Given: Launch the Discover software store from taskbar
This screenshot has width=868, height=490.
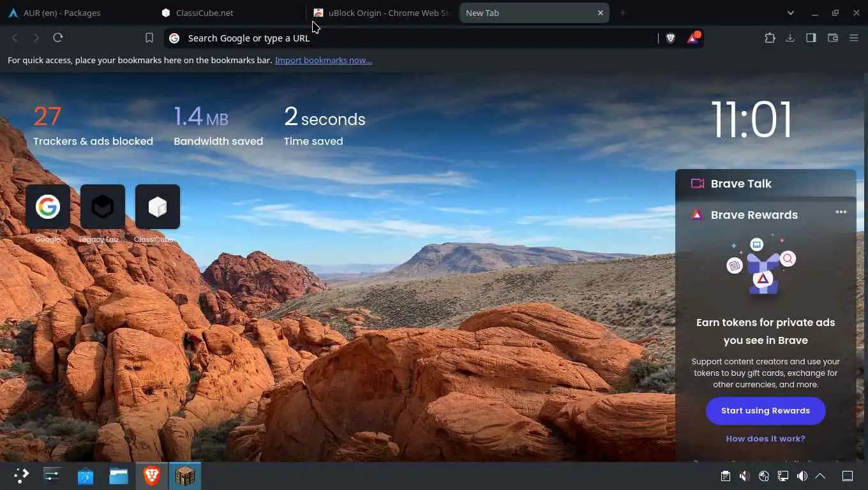Looking at the screenshot, I should (x=86, y=475).
